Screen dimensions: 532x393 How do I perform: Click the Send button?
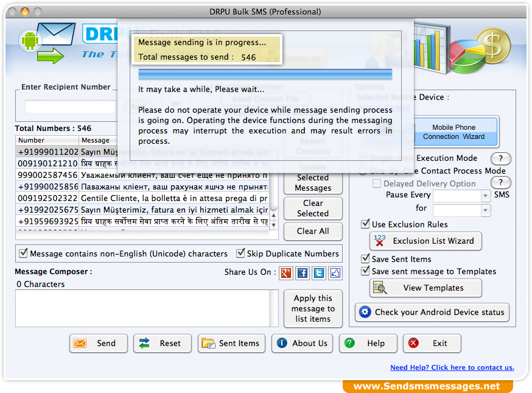[99, 344]
